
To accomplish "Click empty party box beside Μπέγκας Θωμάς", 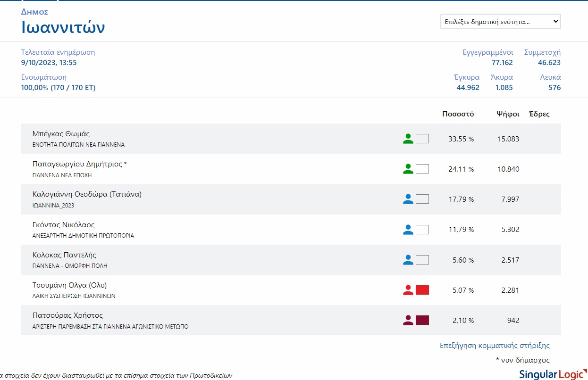I will (422, 139).
